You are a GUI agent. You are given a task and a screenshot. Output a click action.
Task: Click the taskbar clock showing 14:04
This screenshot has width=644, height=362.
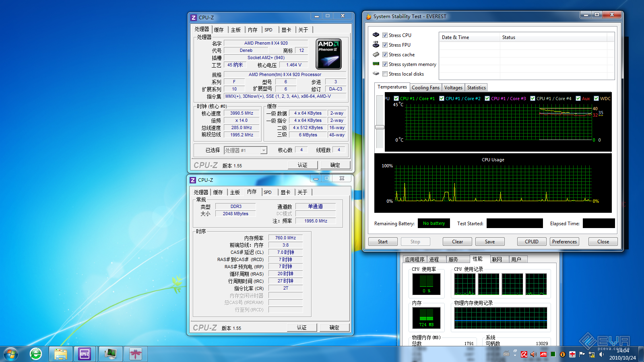pos(622,354)
